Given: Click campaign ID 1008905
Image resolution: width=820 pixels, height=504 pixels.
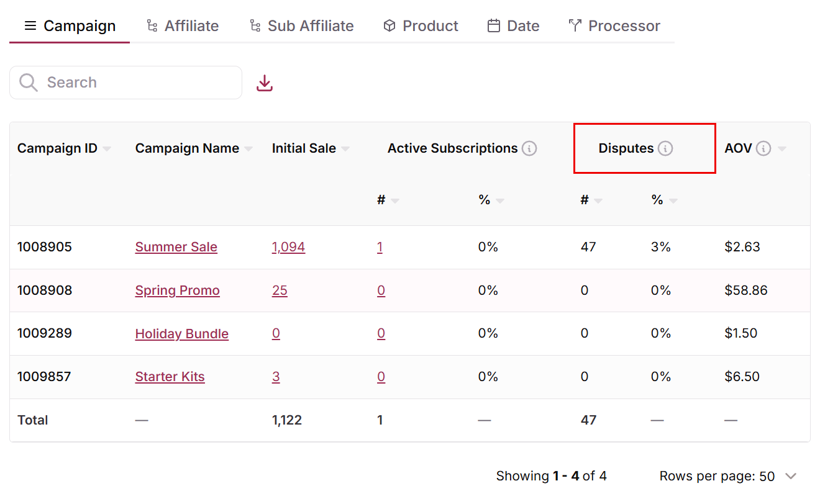Looking at the screenshot, I should [45, 247].
